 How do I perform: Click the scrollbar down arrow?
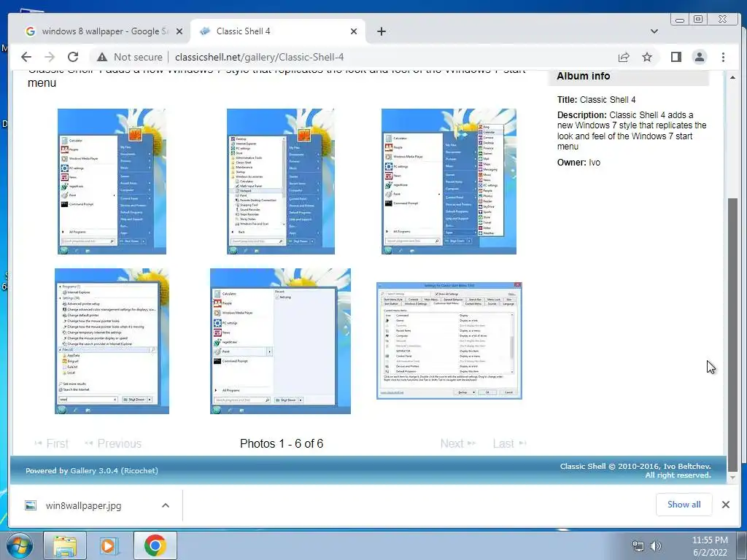click(x=732, y=477)
